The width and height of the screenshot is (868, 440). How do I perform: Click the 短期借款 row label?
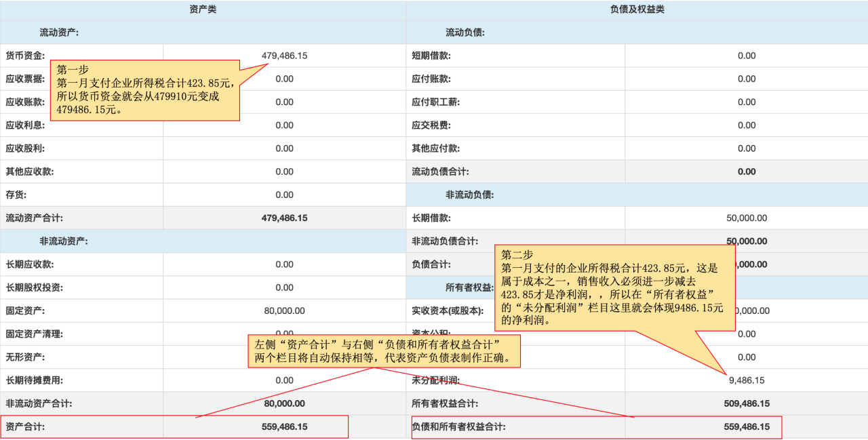pyautogui.click(x=431, y=56)
